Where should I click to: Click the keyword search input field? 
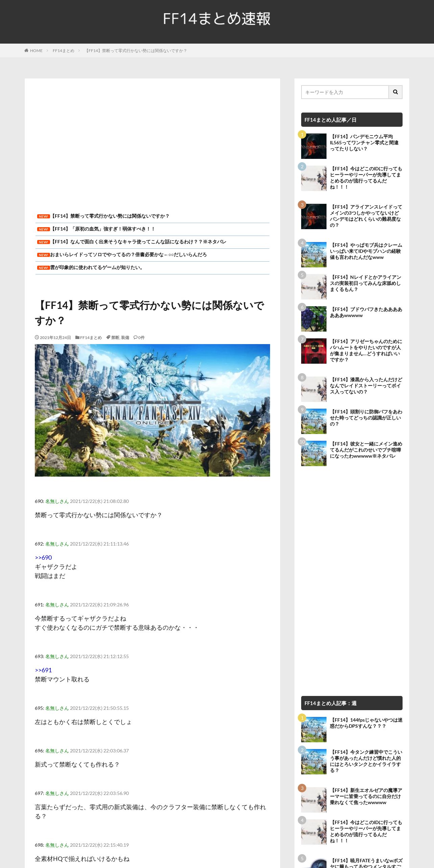(345, 92)
